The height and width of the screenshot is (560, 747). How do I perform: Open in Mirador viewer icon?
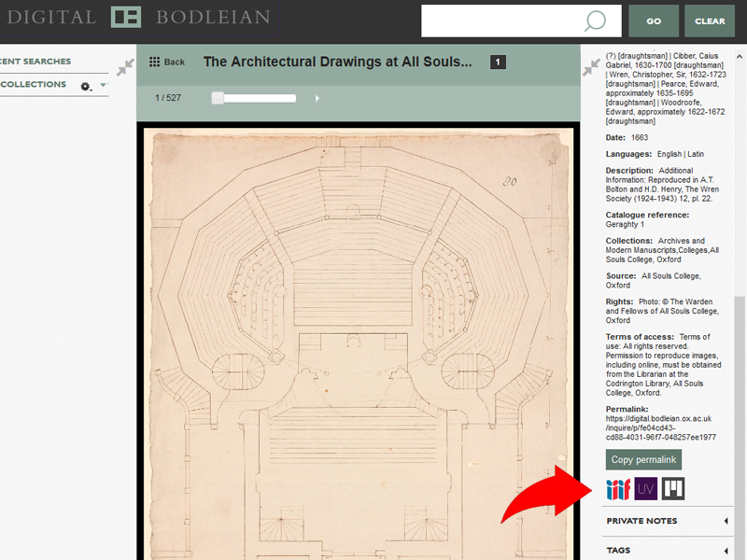click(673, 489)
